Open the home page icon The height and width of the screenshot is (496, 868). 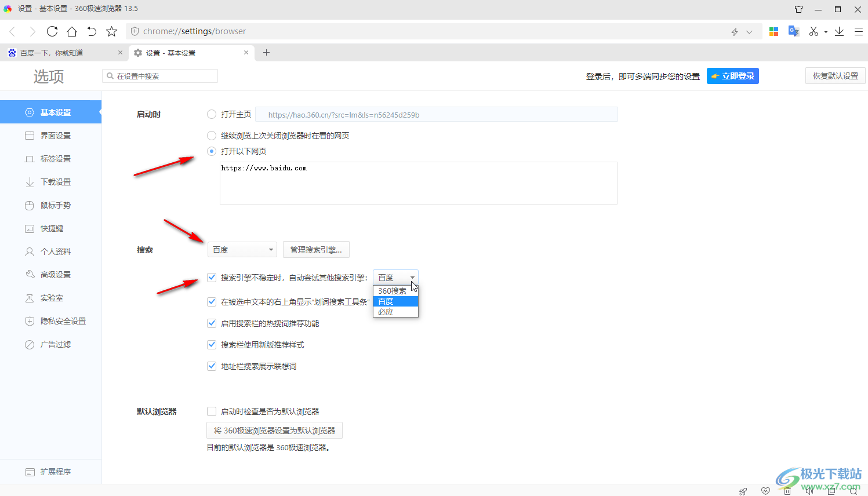pyautogui.click(x=72, y=31)
